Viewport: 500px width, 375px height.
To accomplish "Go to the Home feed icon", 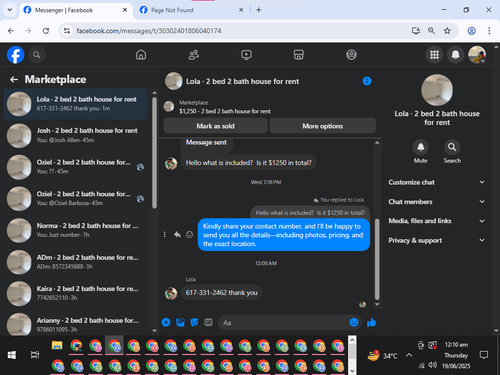I will 141,55.
